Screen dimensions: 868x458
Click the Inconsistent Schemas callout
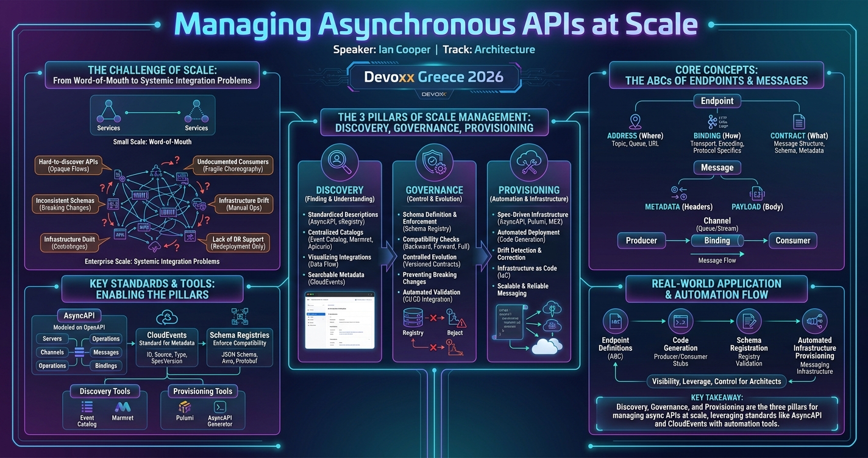65,204
